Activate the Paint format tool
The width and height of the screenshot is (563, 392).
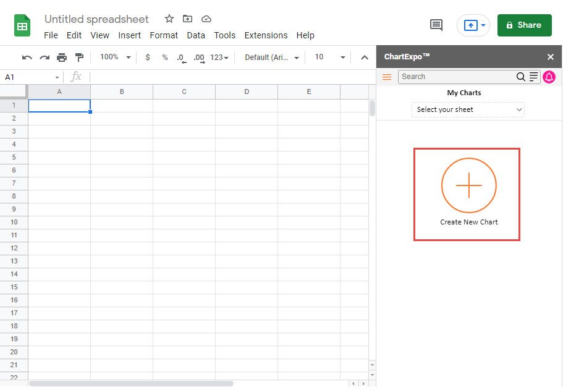79,58
